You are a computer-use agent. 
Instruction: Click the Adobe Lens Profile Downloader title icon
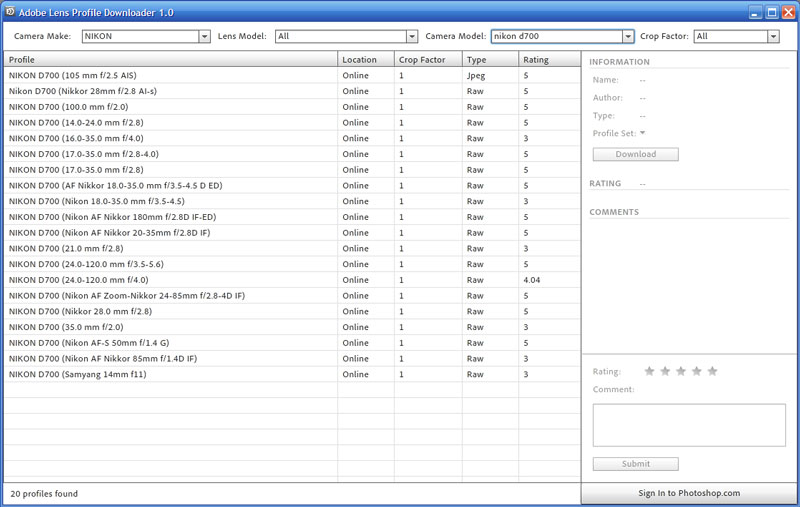[10, 11]
